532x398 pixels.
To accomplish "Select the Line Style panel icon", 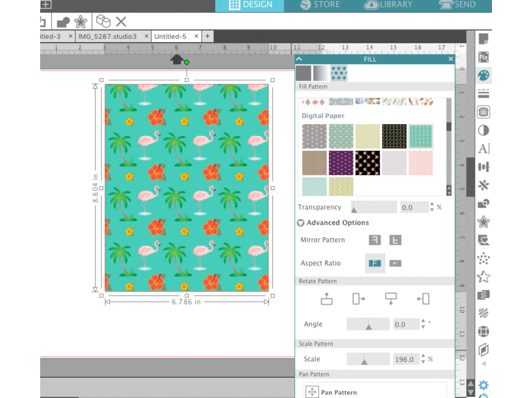I will point(483,94).
